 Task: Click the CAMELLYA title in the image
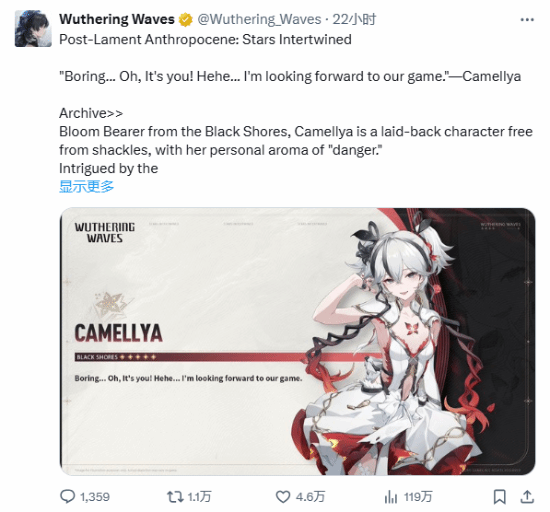(119, 333)
